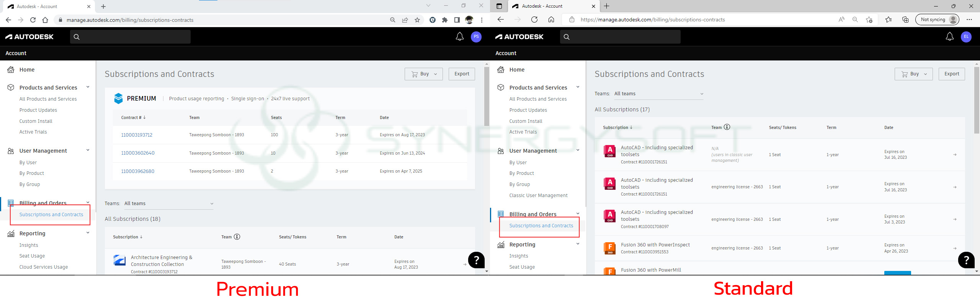
Task: Click Reporting chart icon in Premium sidebar
Action: (11, 233)
